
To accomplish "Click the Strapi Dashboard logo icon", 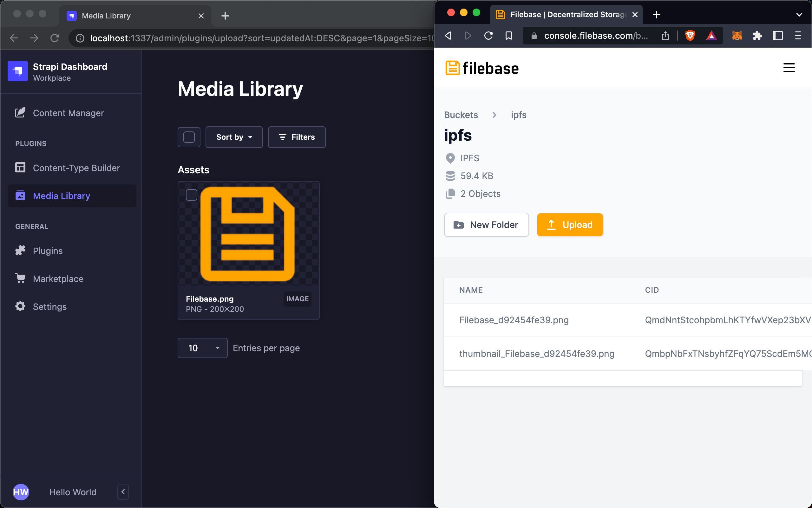I will (x=18, y=71).
